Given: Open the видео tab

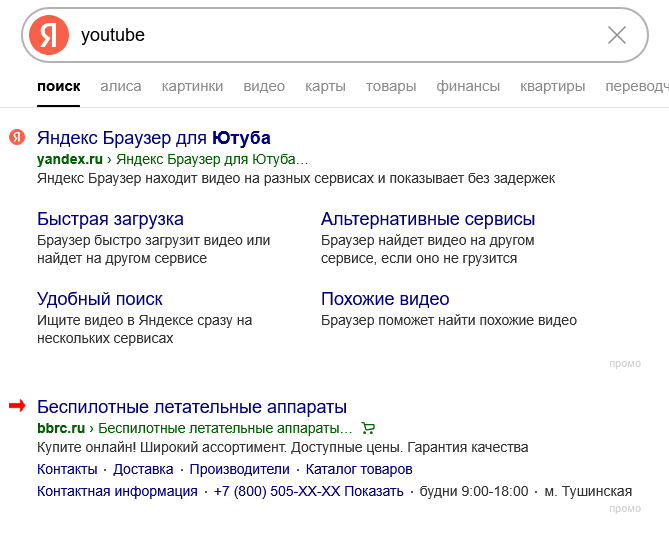Looking at the screenshot, I should 264,86.
